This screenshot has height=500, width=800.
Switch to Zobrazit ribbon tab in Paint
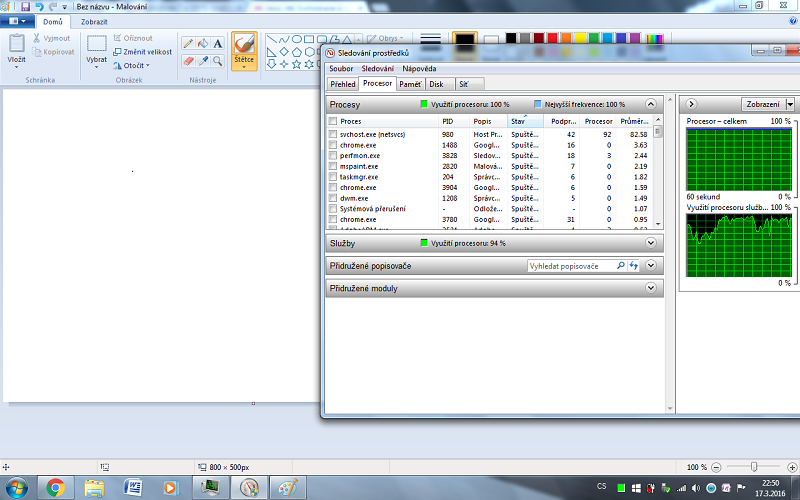[94, 22]
